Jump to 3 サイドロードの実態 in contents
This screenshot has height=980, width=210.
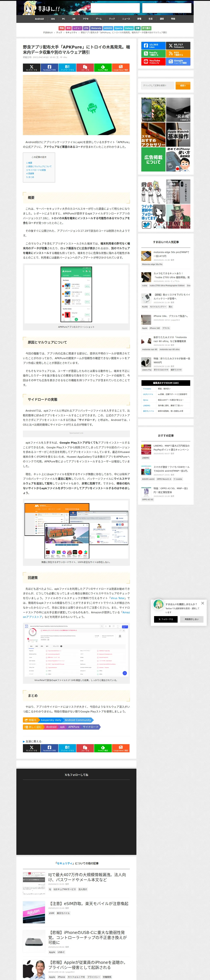[x=36, y=170]
